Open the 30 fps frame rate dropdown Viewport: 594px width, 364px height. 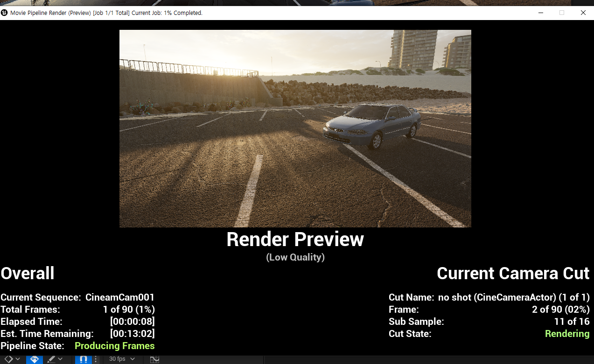tap(122, 359)
